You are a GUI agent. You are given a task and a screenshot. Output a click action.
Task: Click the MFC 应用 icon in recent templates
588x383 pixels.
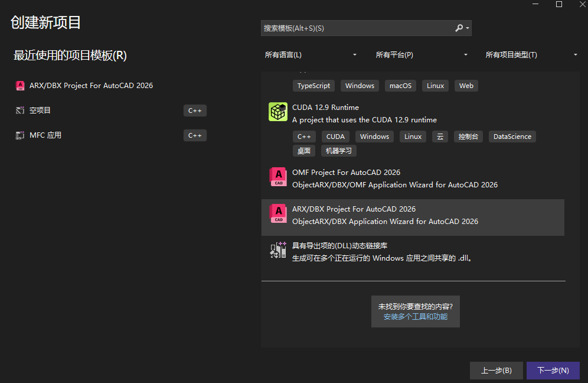tap(19, 135)
